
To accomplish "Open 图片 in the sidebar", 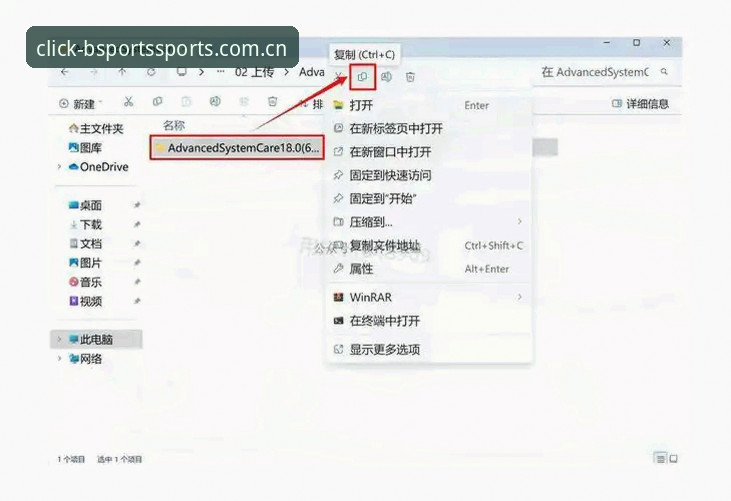I will tap(85, 263).
